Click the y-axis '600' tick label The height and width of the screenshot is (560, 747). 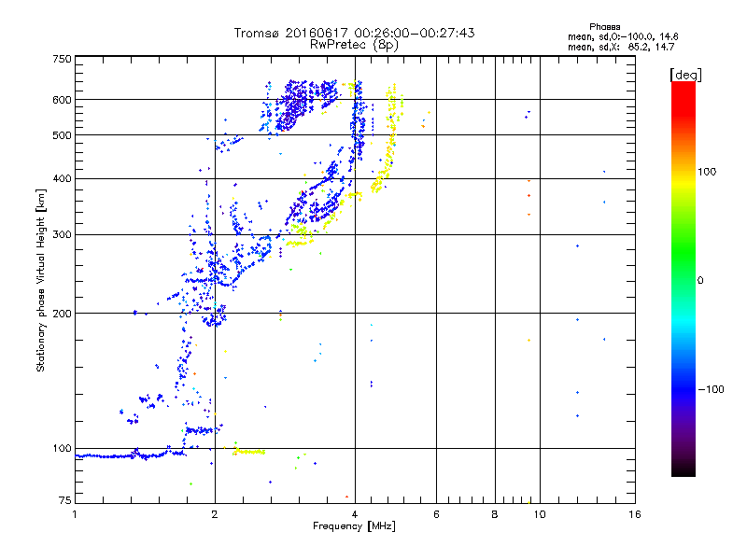tap(62, 100)
